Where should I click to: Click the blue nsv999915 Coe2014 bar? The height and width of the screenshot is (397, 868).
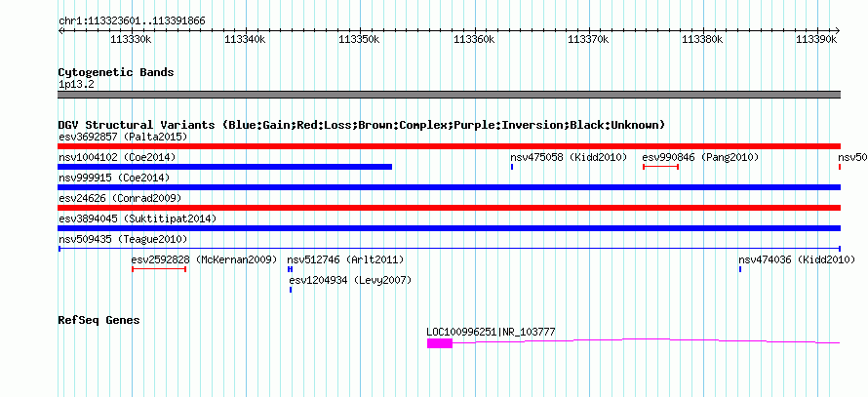point(449,187)
